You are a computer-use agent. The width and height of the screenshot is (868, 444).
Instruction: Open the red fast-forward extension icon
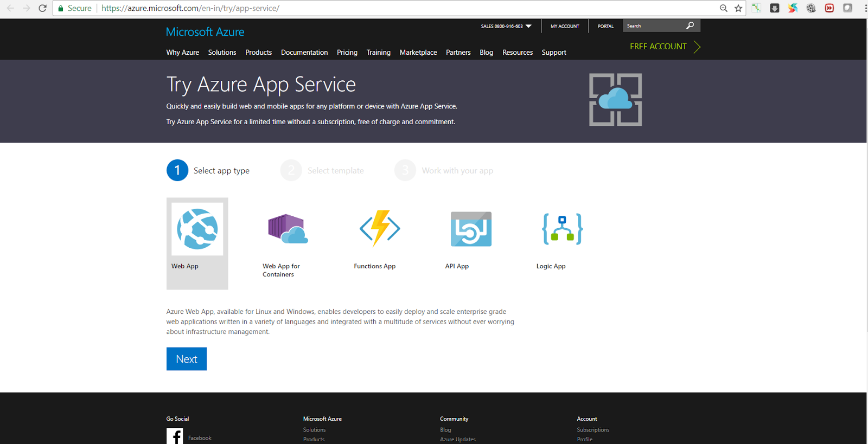(829, 8)
